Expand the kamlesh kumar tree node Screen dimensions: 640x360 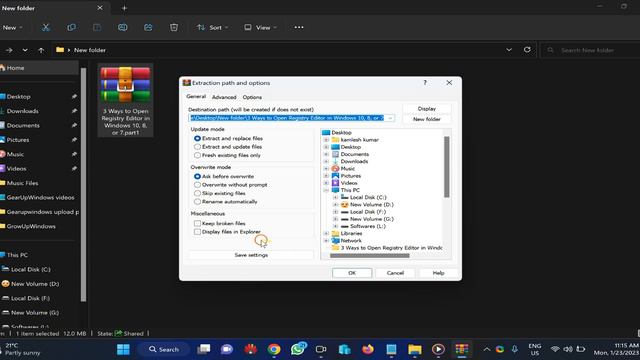click(326, 140)
